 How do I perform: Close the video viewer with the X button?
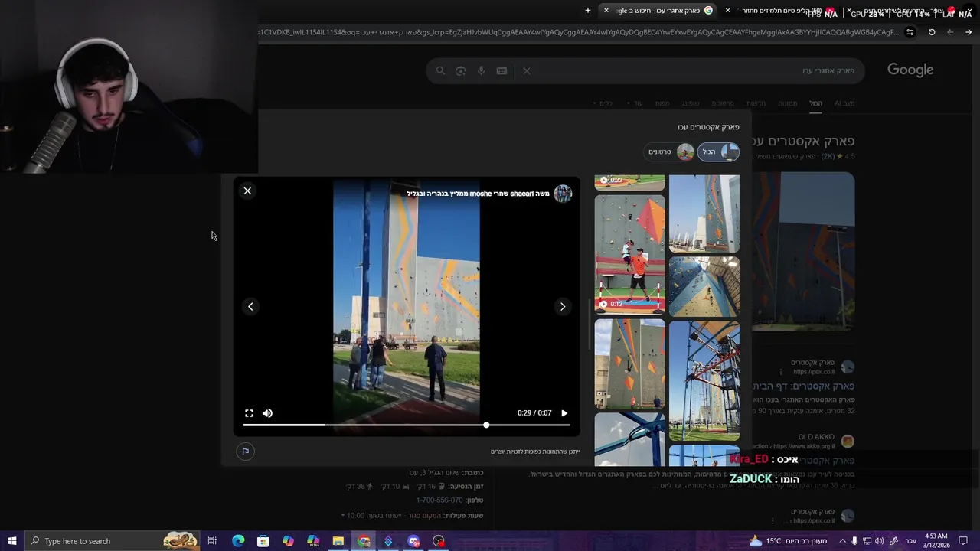click(x=247, y=191)
